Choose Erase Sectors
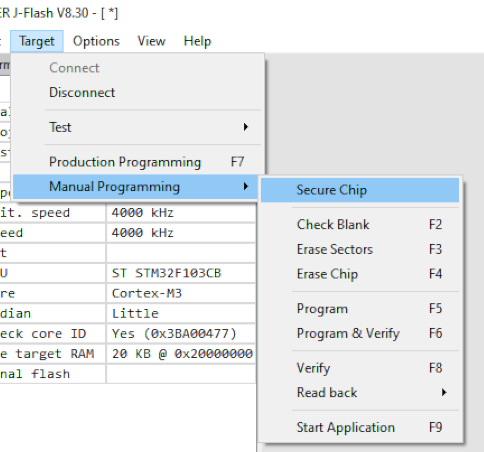Image resolution: width=484 pixels, height=452 pixels. 360,249
